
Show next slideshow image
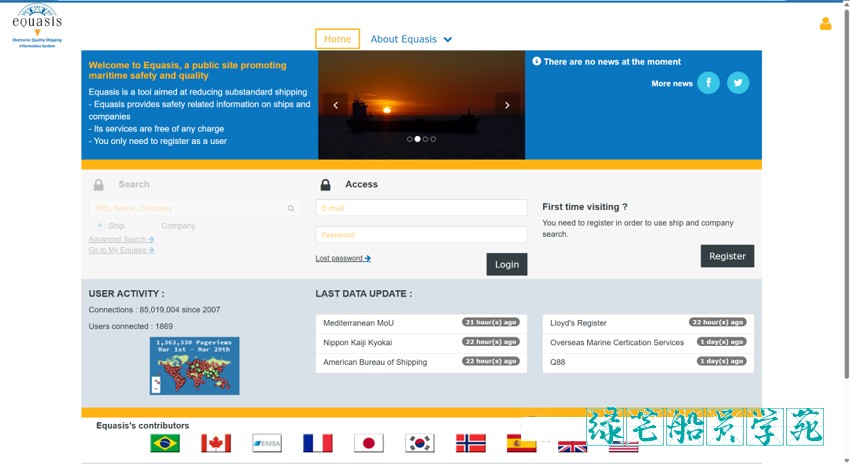[507, 105]
